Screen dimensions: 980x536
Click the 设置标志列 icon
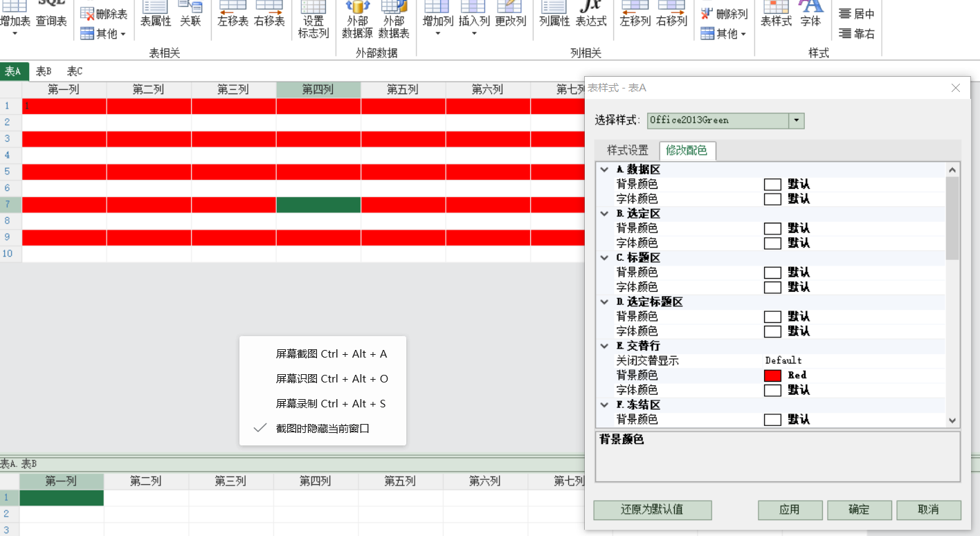pyautogui.click(x=314, y=19)
